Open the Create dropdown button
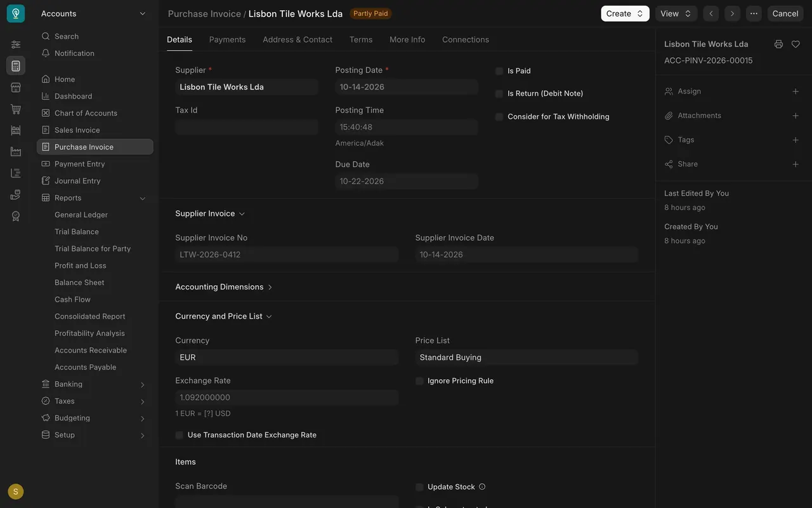The width and height of the screenshot is (812, 508). [x=625, y=13]
